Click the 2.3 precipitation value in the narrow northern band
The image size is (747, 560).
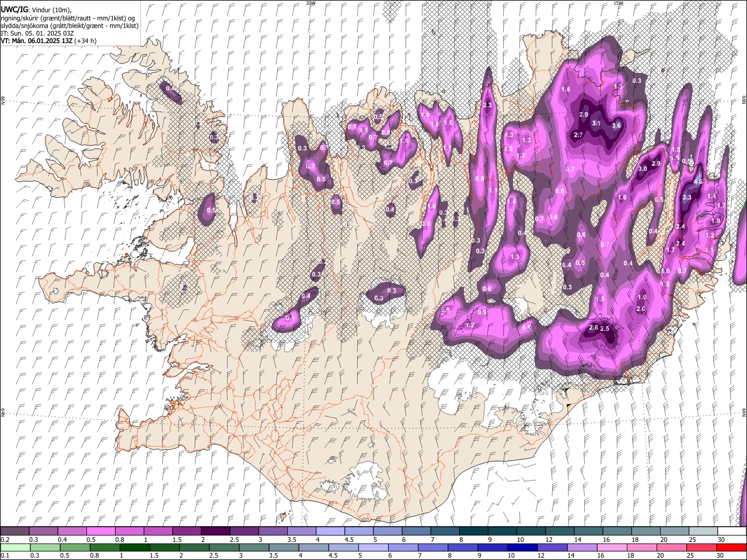(488, 105)
